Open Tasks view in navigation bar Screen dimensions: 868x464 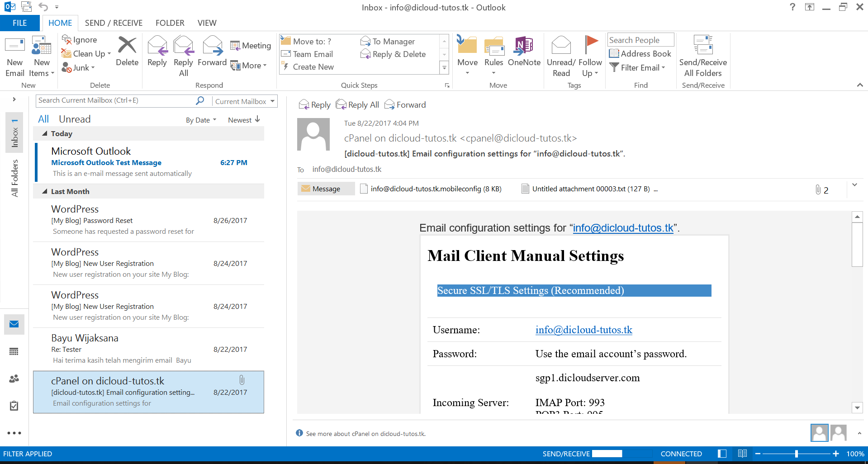pos(14,406)
